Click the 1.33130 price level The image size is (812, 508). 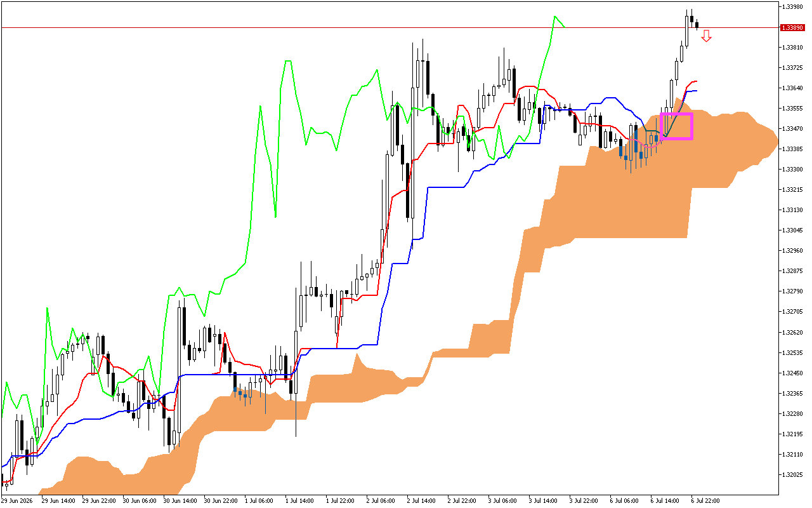point(793,210)
